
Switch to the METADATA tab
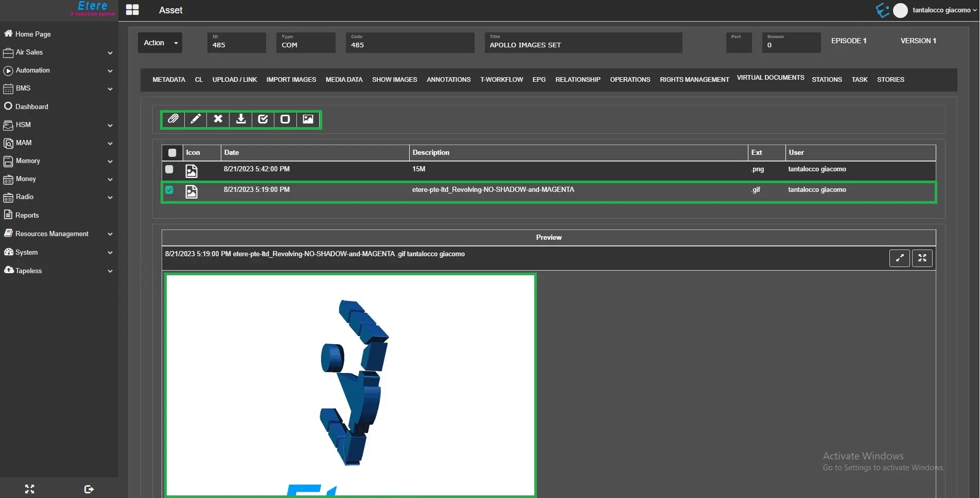pos(169,80)
